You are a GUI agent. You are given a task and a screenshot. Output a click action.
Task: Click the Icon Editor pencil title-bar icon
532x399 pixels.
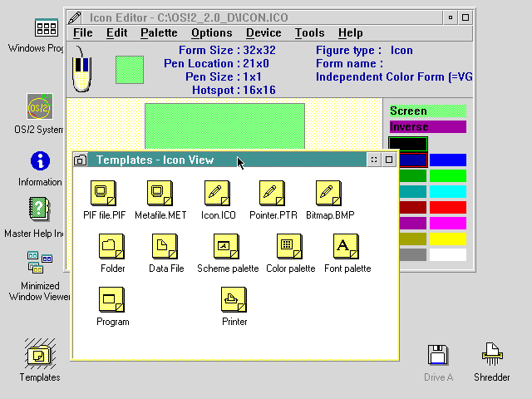coord(75,17)
